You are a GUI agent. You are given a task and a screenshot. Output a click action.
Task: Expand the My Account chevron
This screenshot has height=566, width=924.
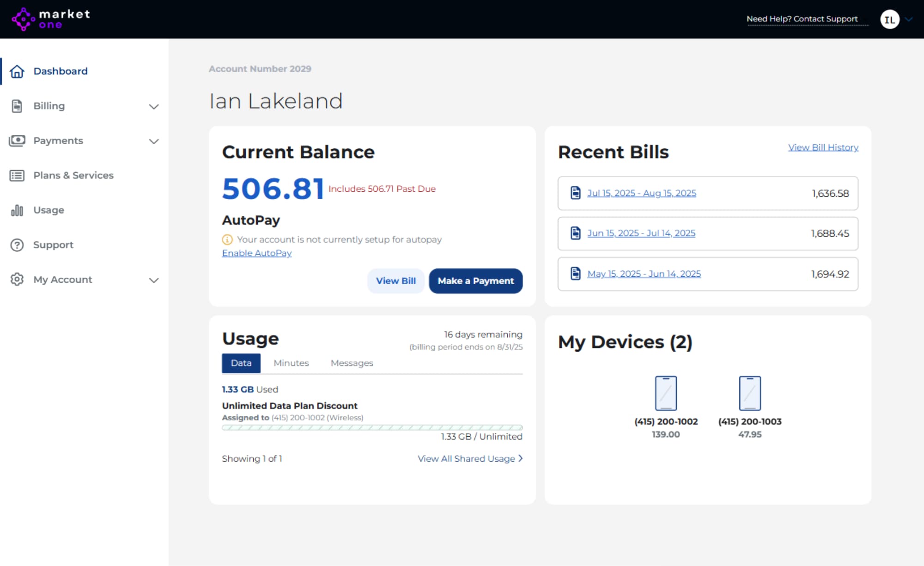click(154, 280)
